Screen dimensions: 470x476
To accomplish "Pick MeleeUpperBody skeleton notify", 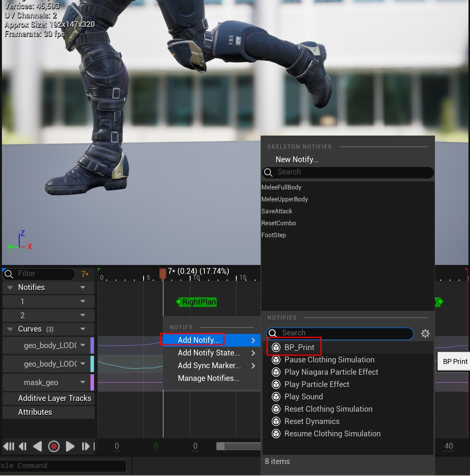I will coord(284,199).
